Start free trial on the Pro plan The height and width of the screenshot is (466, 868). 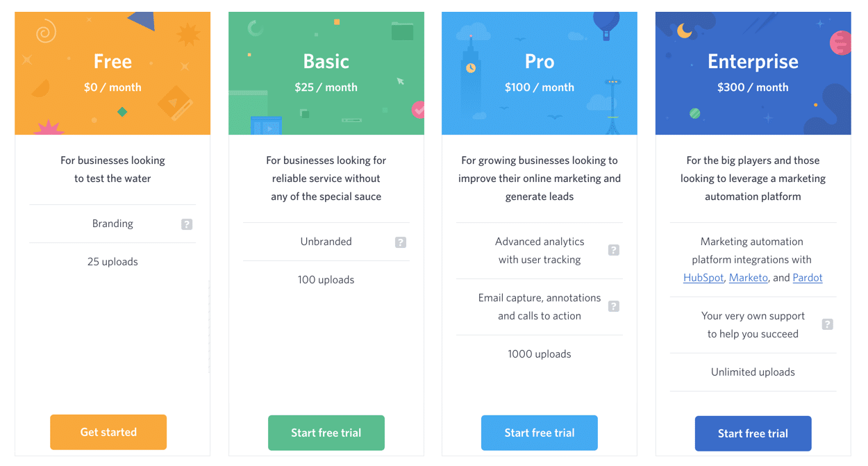point(539,433)
